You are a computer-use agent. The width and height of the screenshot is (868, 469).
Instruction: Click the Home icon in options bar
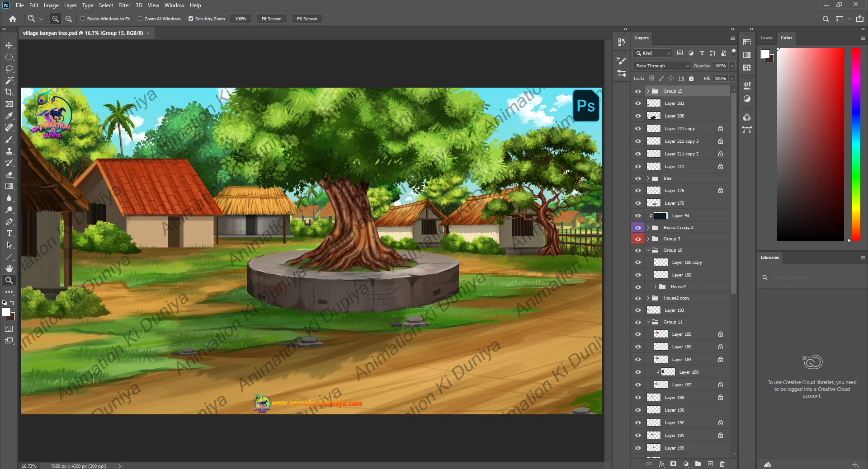(x=13, y=19)
